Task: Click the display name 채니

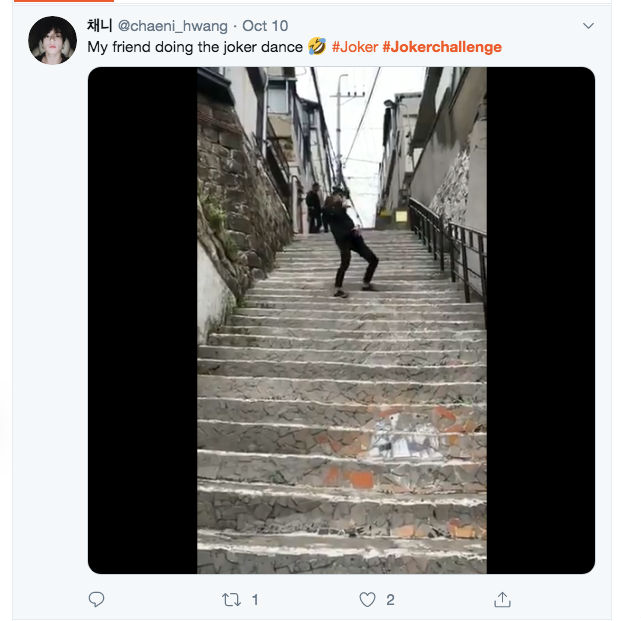Action: point(99,26)
